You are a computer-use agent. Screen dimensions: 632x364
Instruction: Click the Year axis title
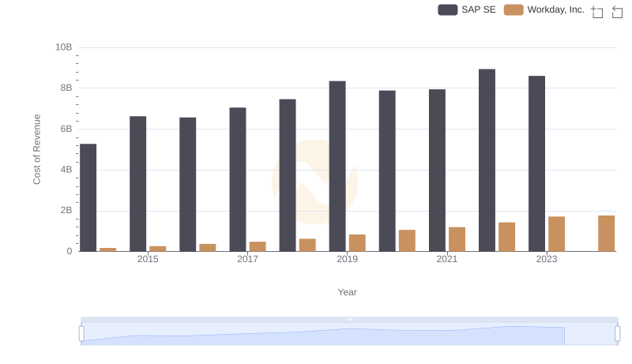347,292
